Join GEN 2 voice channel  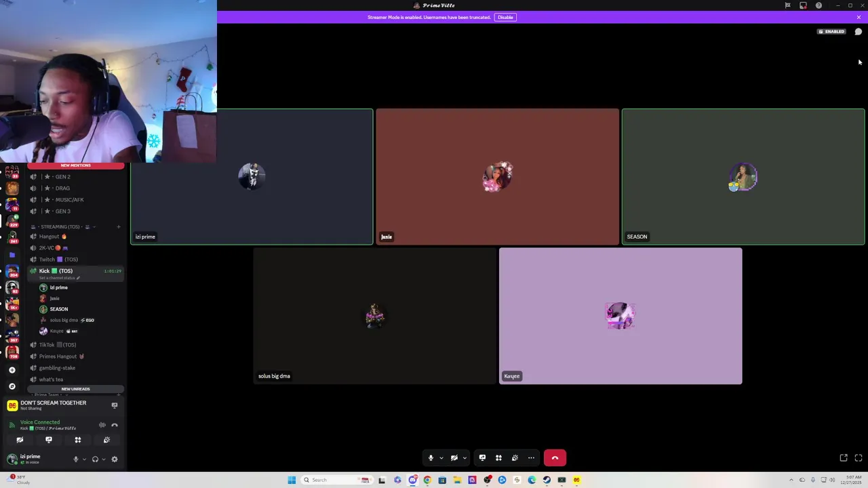pyautogui.click(x=75, y=177)
